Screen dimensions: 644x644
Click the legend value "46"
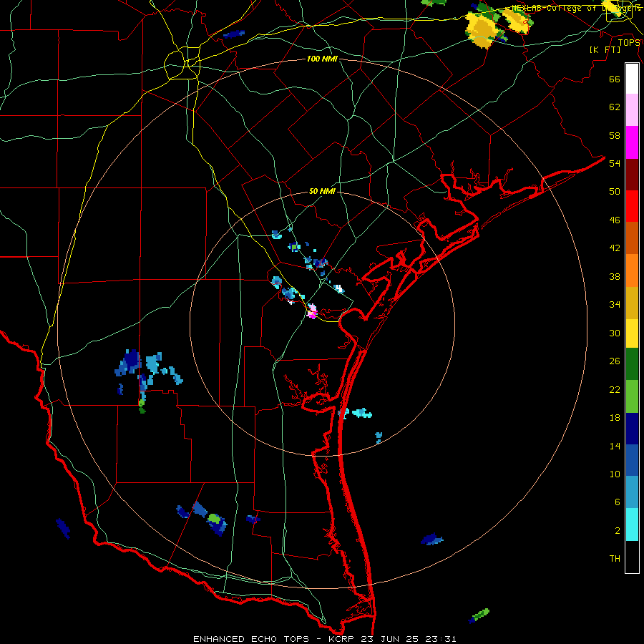tap(615, 220)
